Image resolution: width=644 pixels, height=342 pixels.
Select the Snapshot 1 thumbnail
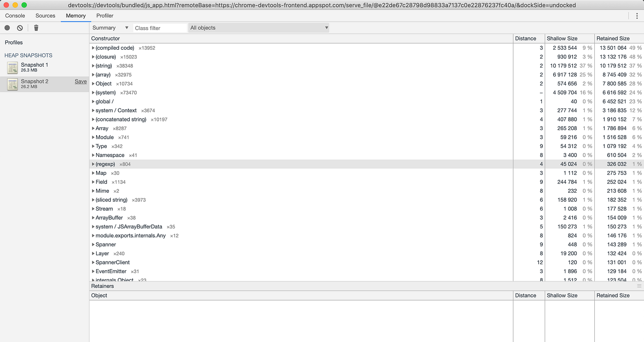pyautogui.click(x=12, y=68)
